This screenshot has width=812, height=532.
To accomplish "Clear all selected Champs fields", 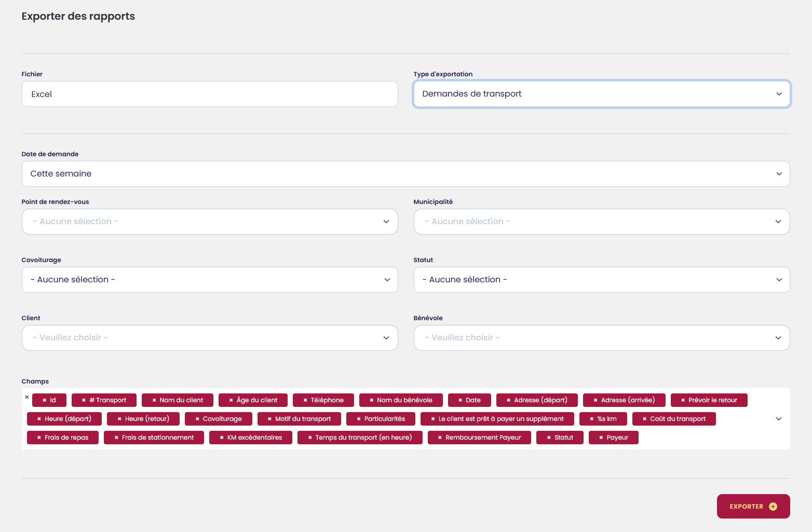I will [x=27, y=397].
